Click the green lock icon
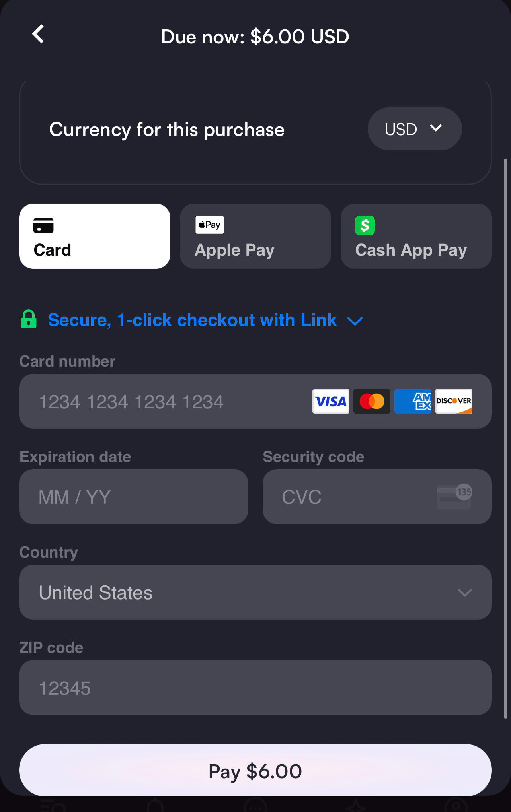This screenshot has height=812, width=511. [x=29, y=319]
